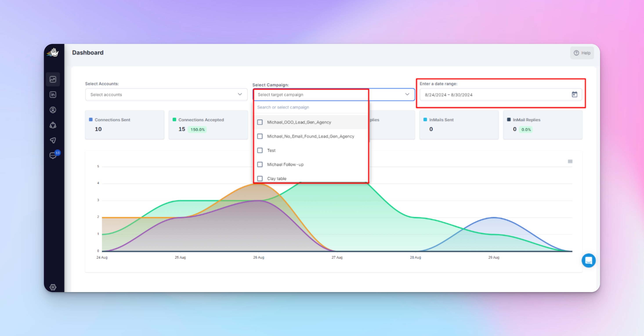Open the profile user sidebar icon
644x336 pixels.
point(53,110)
